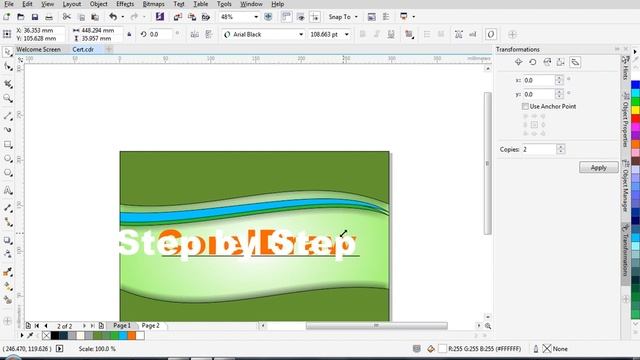640x360 pixels.
Task: Pick blue swatch in right color palette
Action: (636, 85)
